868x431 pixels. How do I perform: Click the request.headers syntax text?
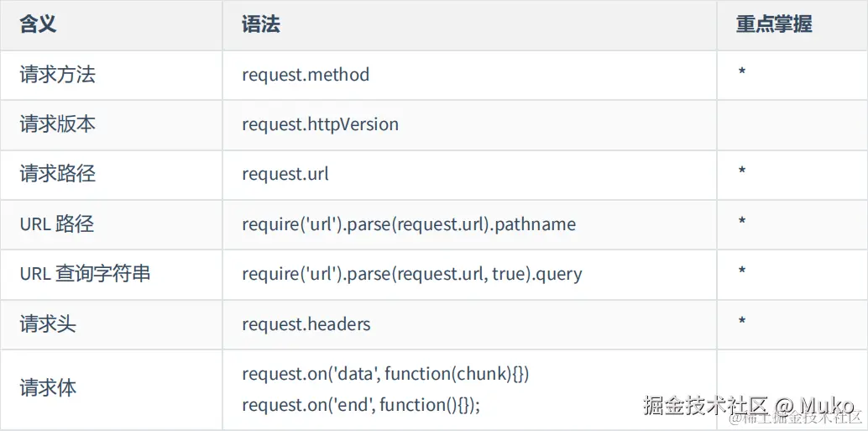(306, 324)
